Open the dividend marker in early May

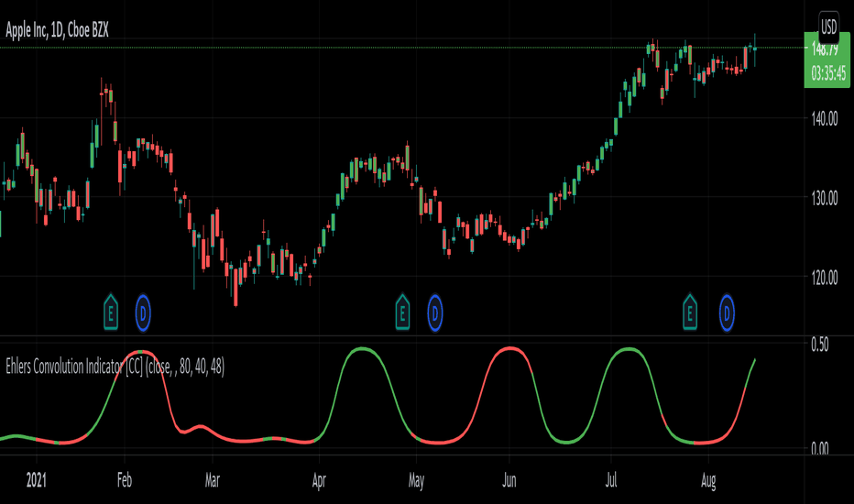point(434,312)
